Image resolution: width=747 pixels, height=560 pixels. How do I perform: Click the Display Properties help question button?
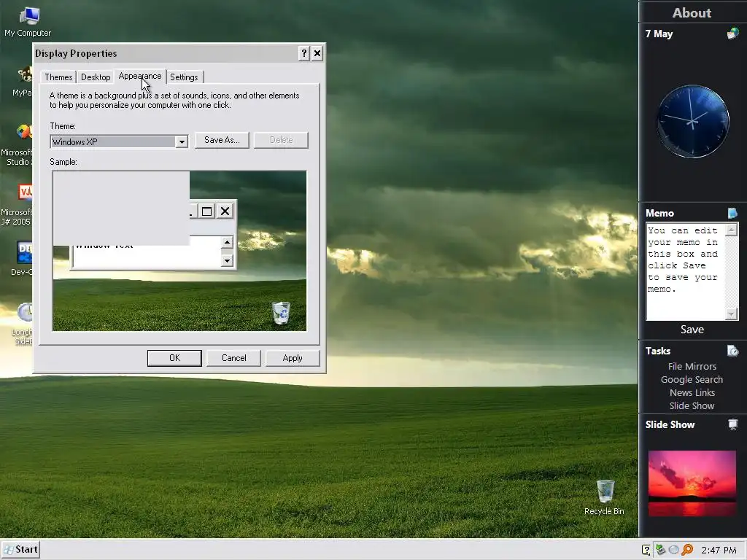coord(304,53)
